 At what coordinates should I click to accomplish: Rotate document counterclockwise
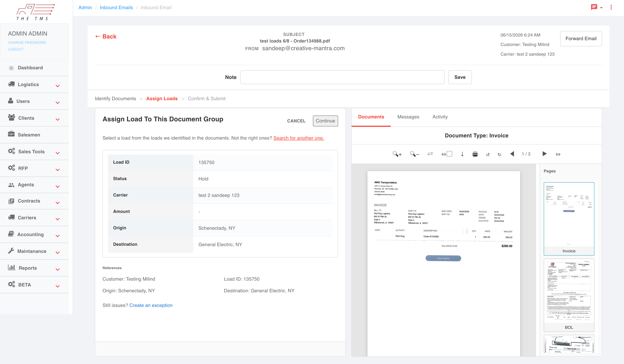point(488,154)
